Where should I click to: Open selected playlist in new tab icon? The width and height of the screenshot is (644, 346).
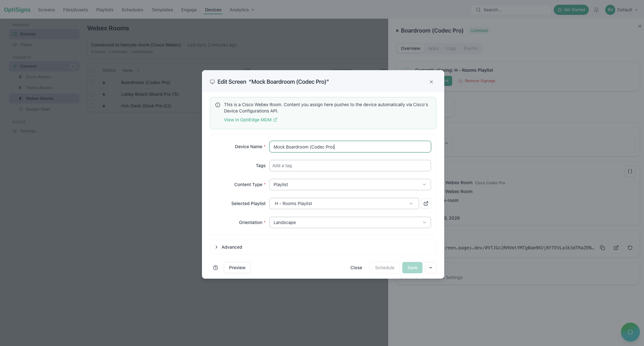(426, 203)
